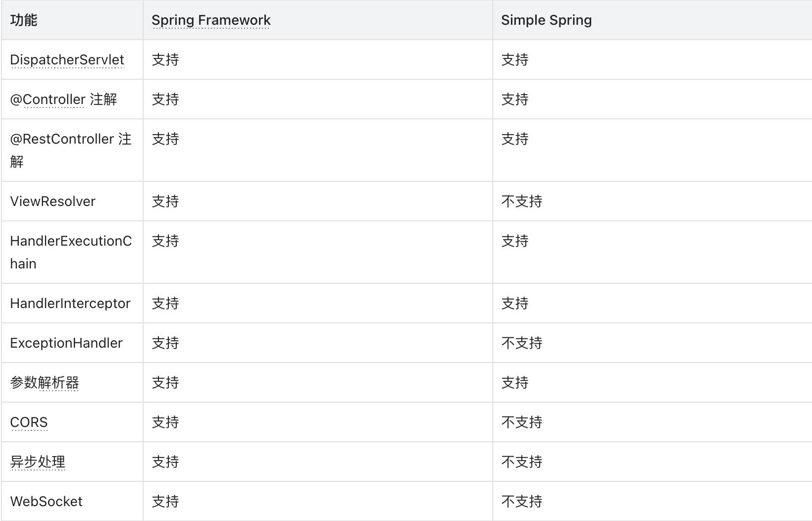Click 不支持 in the ExceptionHandler row
This screenshot has height=521, width=812.
(x=522, y=343)
